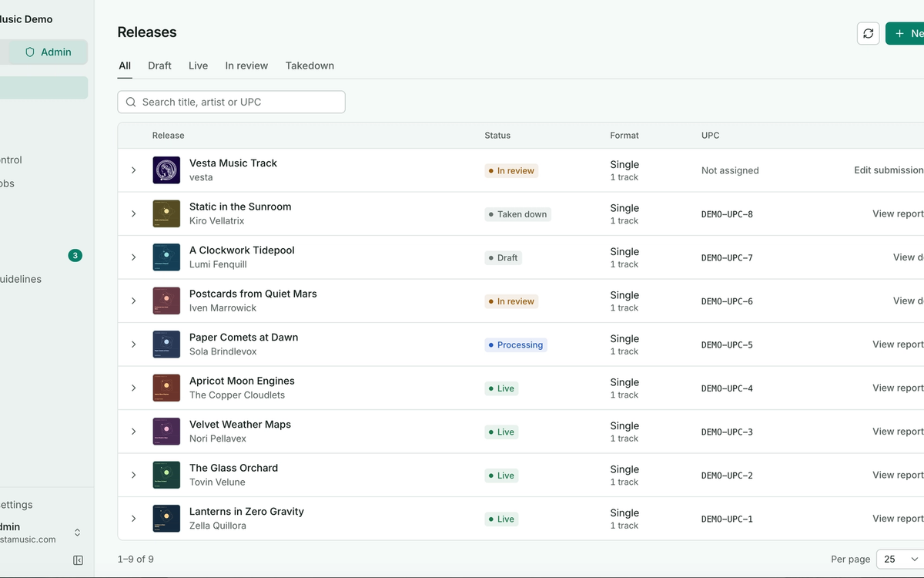
Task: Expand the Lanterns in Zero Gravity row
Action: (133, 519)
